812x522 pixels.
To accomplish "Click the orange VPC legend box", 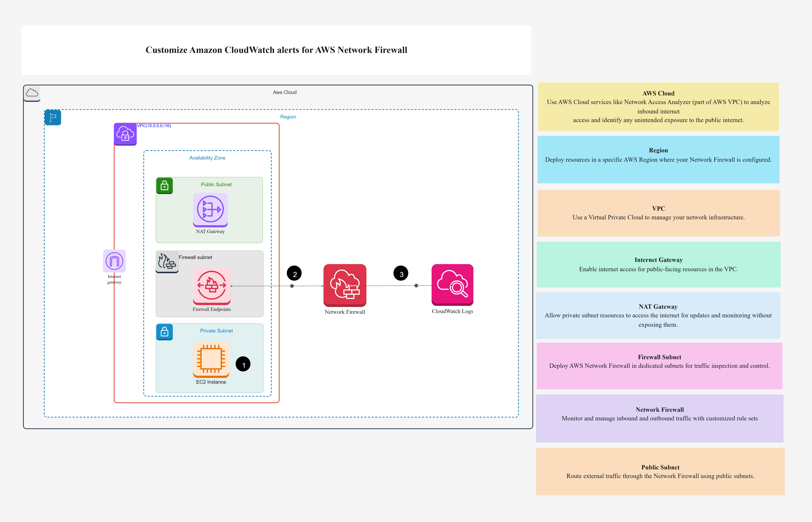I will point(659,213).
